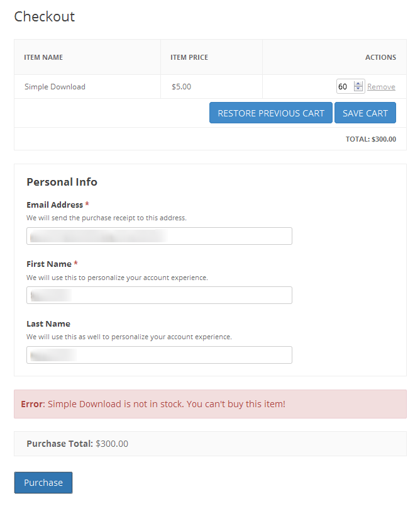Decrease quantity using the down stepper arrow
The image size is (420, 506).
(358, 89)
